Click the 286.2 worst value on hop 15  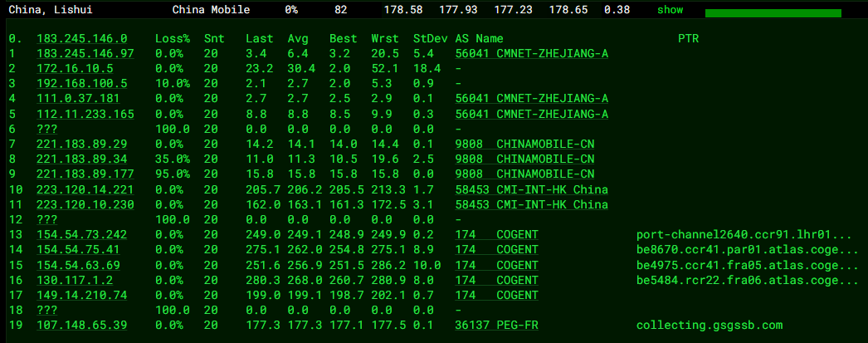pyautogui.click(x=388, y=265)
